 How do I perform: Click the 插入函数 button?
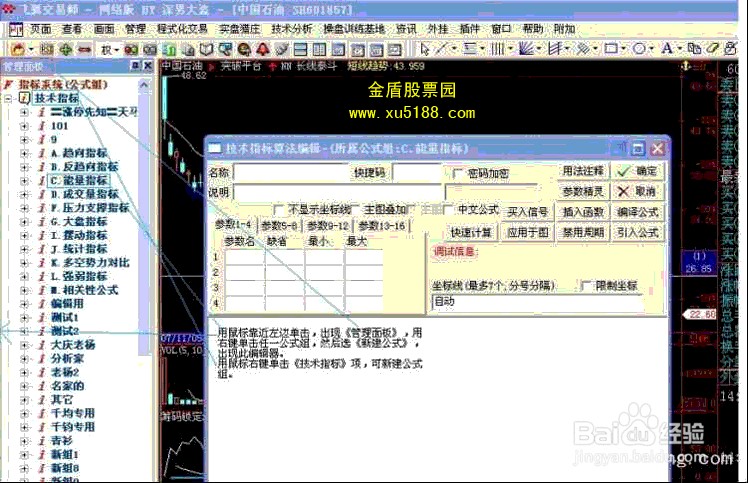(583, 212)
